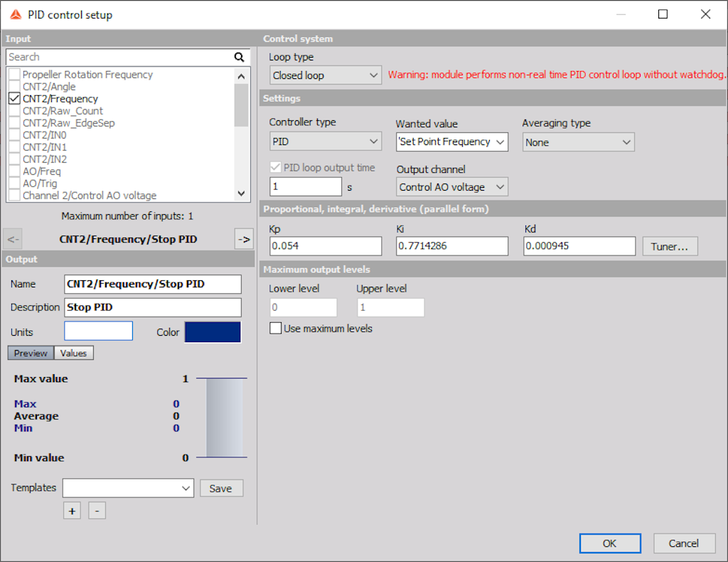Viewport: 728px width, 562px height.
Task: Open the output Color swatch
Action: point(213,332)
